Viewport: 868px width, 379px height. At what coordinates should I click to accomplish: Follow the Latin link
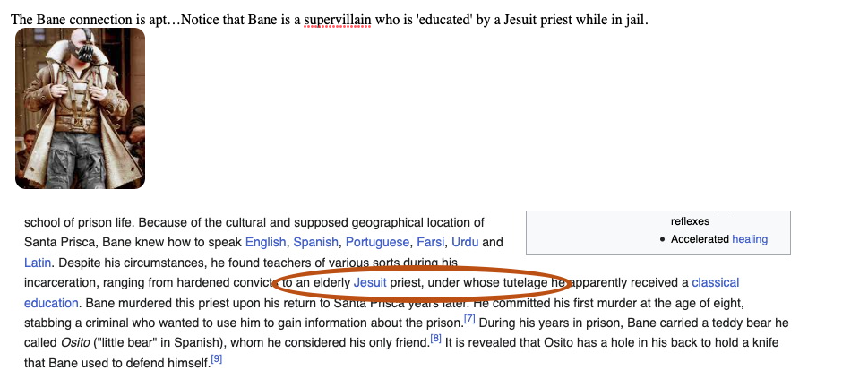click(x=39, y=263)
